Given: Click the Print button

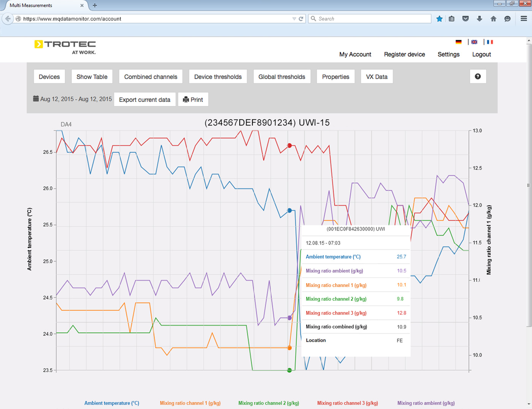Looking at the screenshot, I should tap(193, 99).
